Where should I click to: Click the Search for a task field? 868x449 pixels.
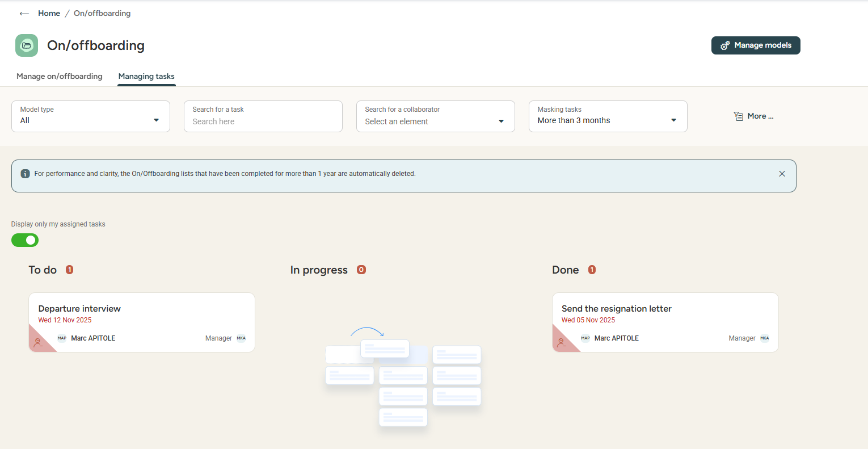point(263,121)
